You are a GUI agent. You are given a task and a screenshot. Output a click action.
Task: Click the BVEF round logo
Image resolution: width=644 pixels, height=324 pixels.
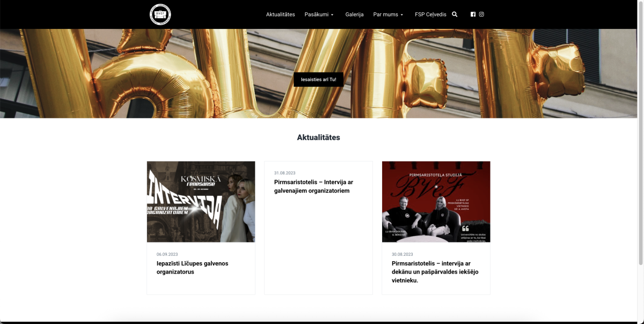tap(160, 14)
